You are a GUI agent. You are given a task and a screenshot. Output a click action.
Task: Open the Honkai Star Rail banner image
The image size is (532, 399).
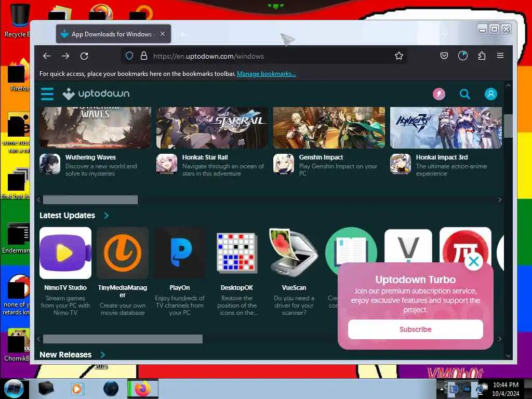point(212,128)
